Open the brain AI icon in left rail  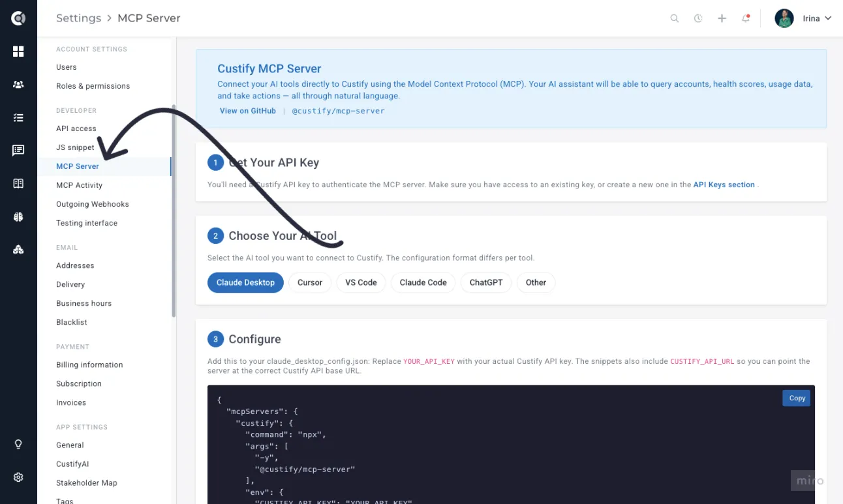pos(18,217)
